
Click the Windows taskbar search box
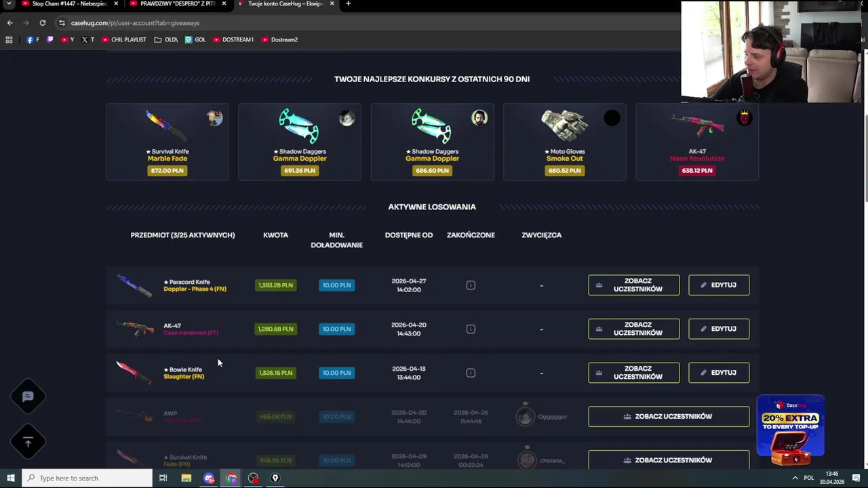pyautogui.click(x=87, y=478)
